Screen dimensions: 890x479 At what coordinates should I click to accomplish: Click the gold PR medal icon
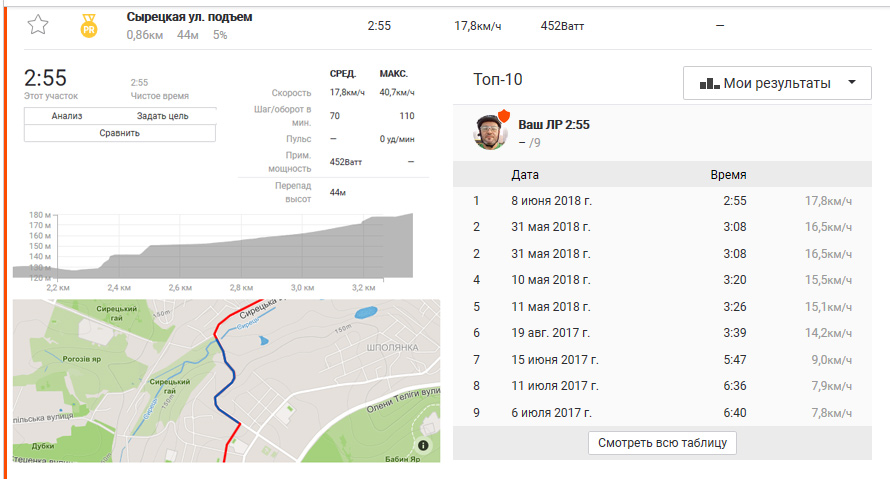pyautogui.click(x=89, y=26)
